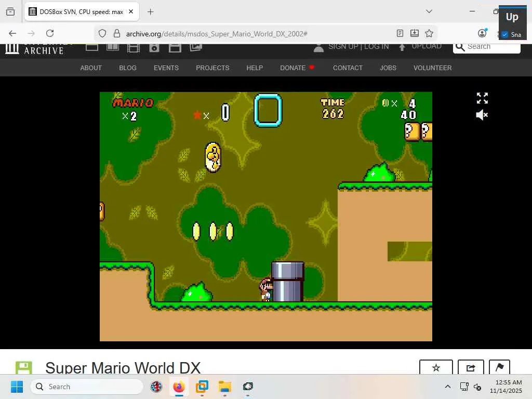
Task: Show hidden system tray icons
Action: 448,387
